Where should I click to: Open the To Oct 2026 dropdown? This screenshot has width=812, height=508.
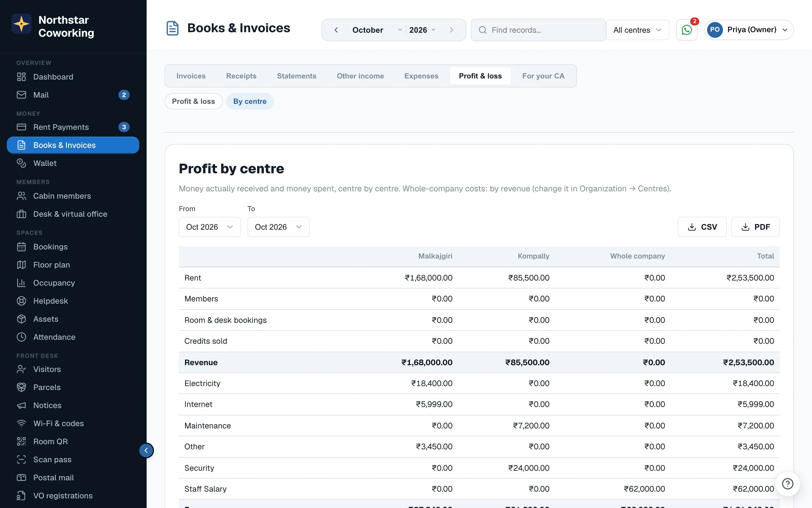pos(278,227)
